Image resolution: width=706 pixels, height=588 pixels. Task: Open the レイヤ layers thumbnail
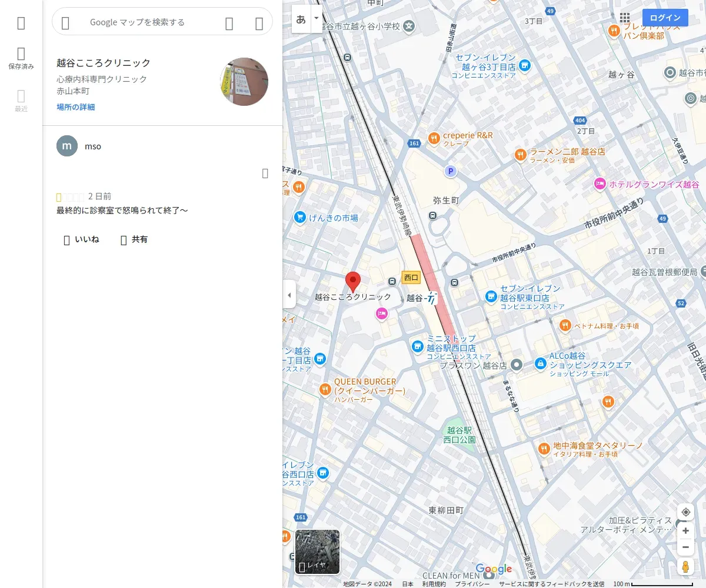click(318, 552)
